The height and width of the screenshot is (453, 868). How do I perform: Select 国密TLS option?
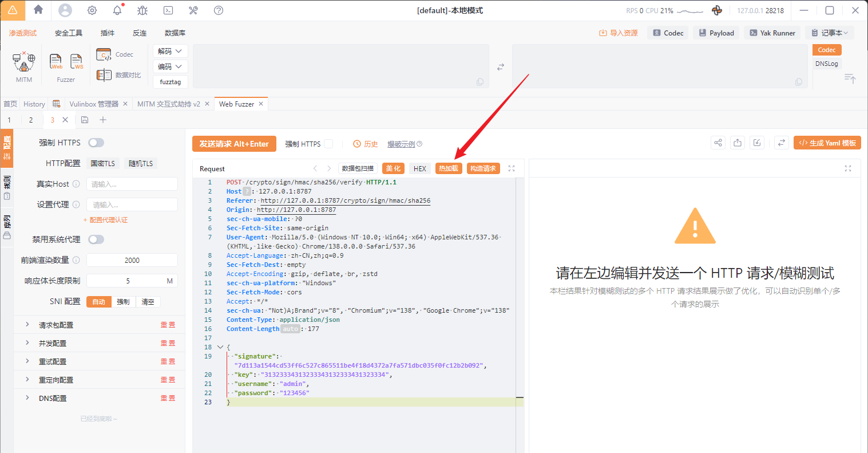(x=103, y=164)
